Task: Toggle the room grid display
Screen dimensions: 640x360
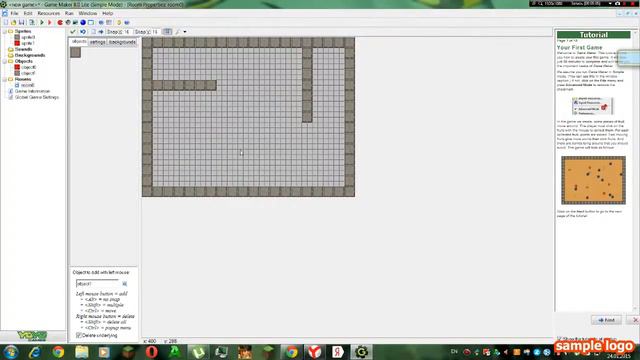Action: coord(167,32)
